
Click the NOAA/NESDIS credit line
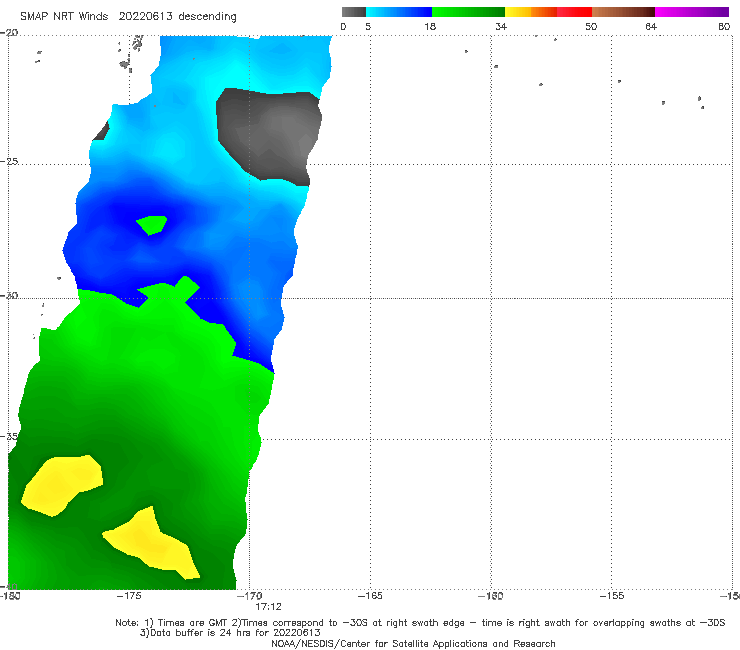pos(413,643)
